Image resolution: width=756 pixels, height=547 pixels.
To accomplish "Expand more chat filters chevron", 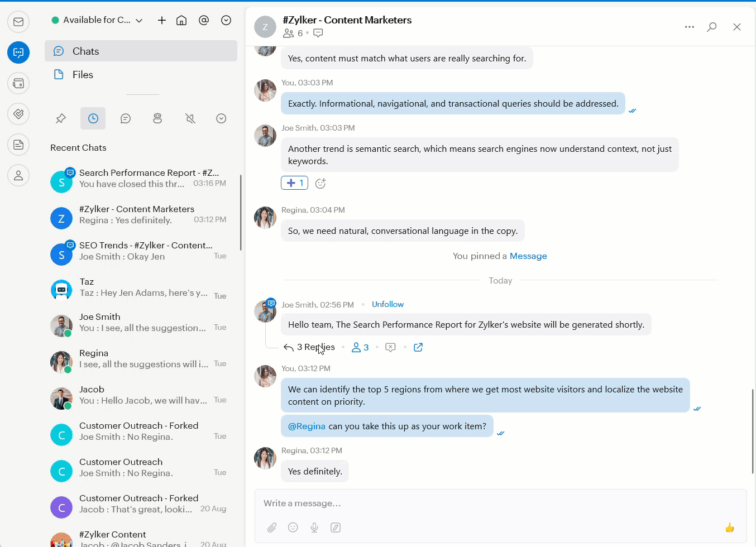I will coord(221,118).
